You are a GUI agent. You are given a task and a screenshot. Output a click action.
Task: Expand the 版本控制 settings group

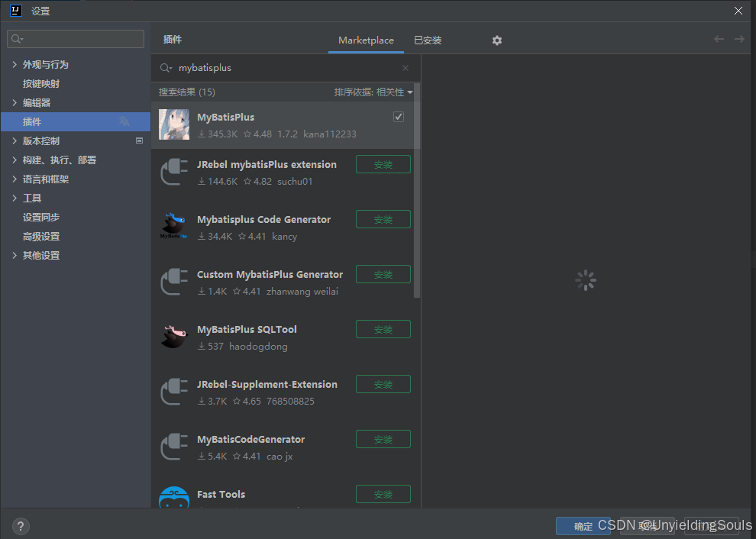(14, 140)
